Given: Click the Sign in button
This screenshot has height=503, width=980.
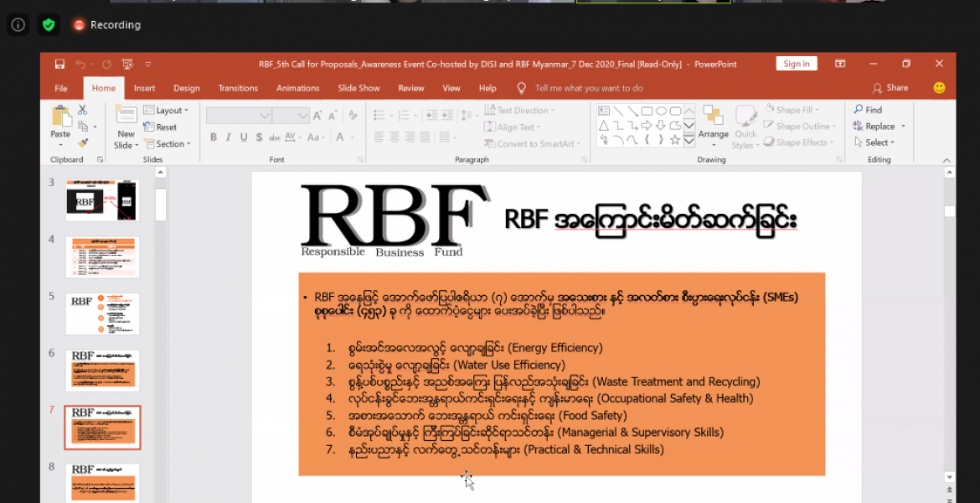Looking at the screenshot, I should point(797,64).
